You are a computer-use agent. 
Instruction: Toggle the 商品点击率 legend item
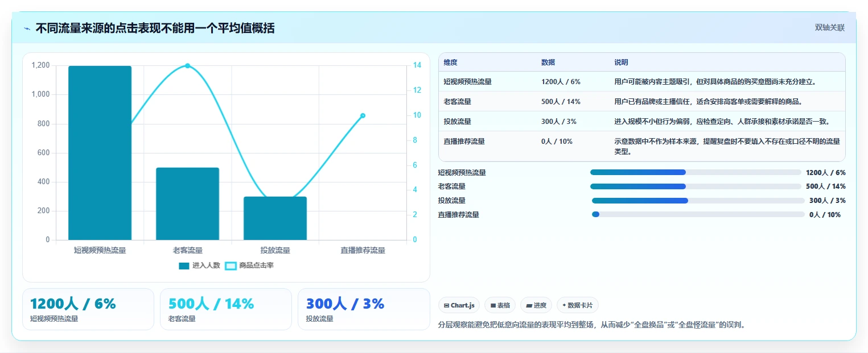coord(249,265)
